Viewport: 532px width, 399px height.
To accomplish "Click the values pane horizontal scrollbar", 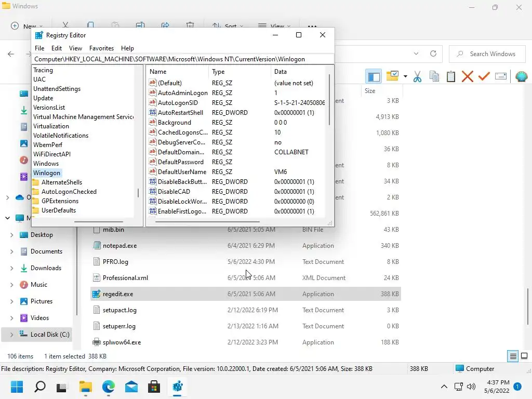I will tap(207, 222).
